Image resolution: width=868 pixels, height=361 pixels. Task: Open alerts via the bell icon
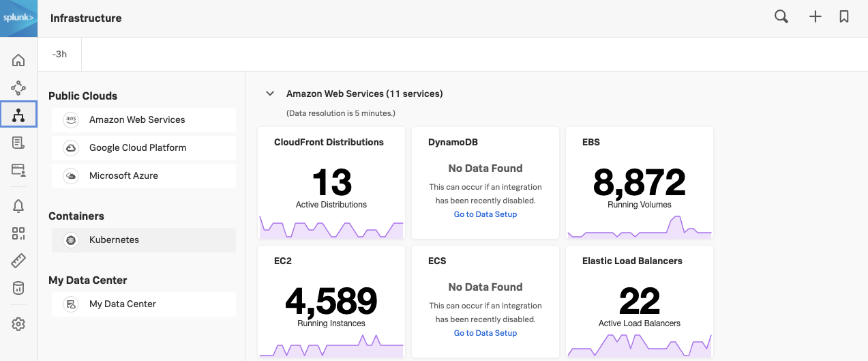coord(18,205)
